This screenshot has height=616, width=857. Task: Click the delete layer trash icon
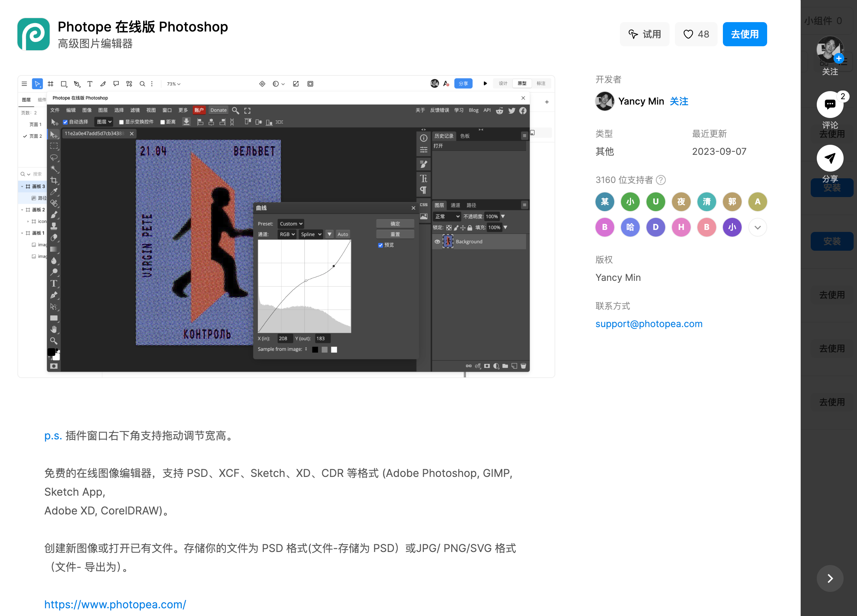(x=523, y=366)
